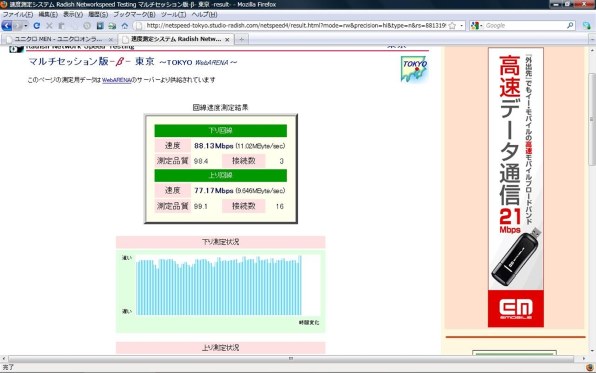Click the horizontal scrollbar at the page bottom
Image resolution: width=596 pixels, height=373 pixels.
tap(291, 359)
